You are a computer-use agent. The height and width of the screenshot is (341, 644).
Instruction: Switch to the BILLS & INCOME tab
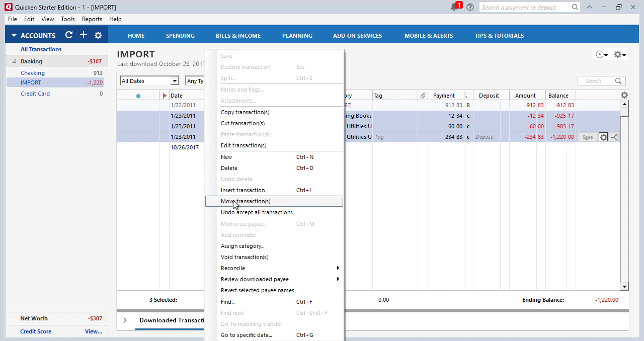click(238, 36)
